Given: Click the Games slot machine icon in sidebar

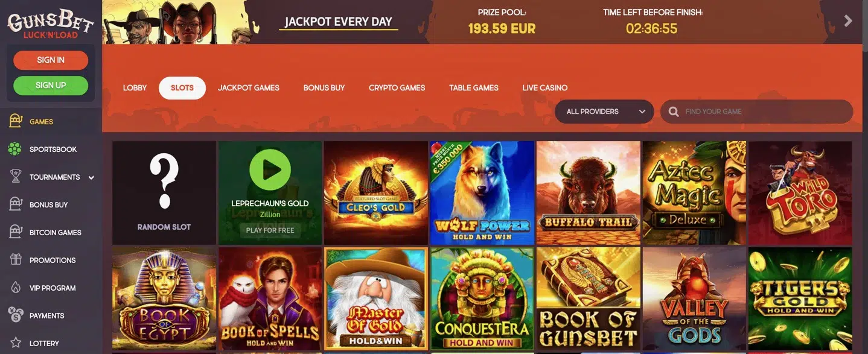Looking at the screenshot, I should click(x=16, y=121).
